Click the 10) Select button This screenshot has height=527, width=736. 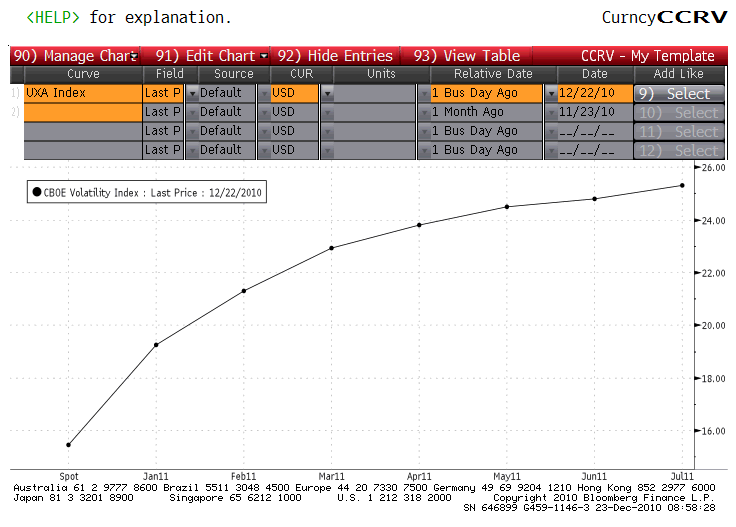(x=679, y=113)
